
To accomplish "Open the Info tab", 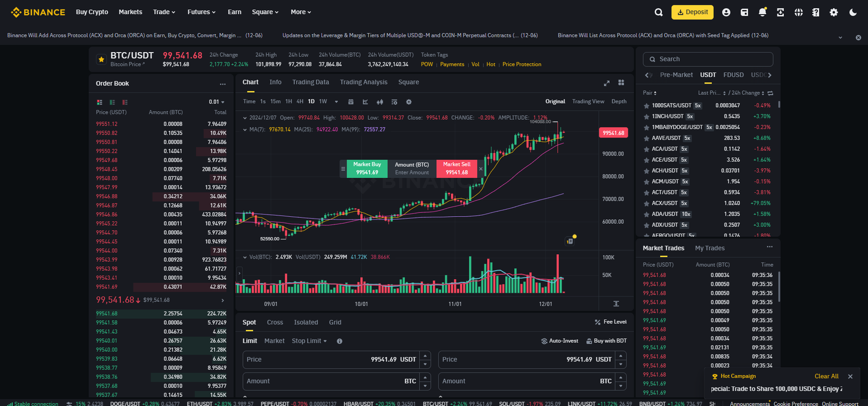I will point(276,82).
